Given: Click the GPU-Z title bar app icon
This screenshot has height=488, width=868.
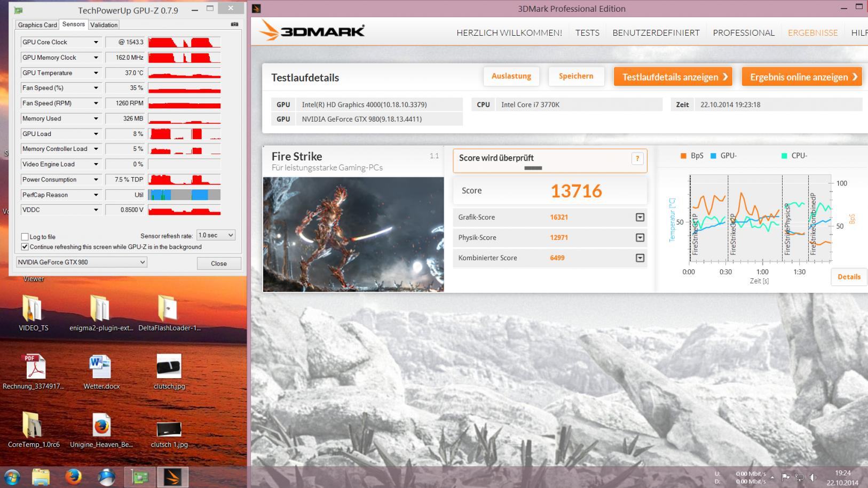Looking at the screenshot, I should [19, 10].
